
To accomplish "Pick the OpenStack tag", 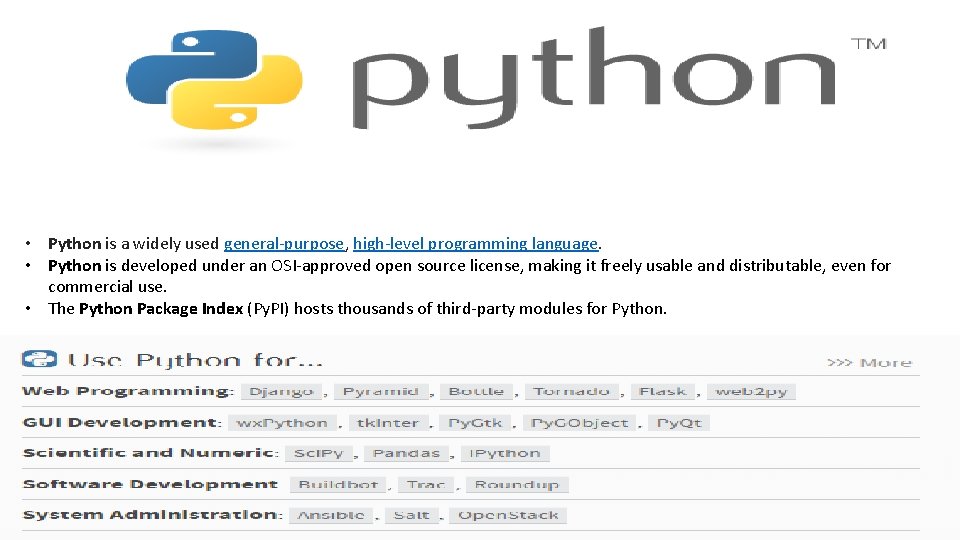I will (x=508, y=516).
